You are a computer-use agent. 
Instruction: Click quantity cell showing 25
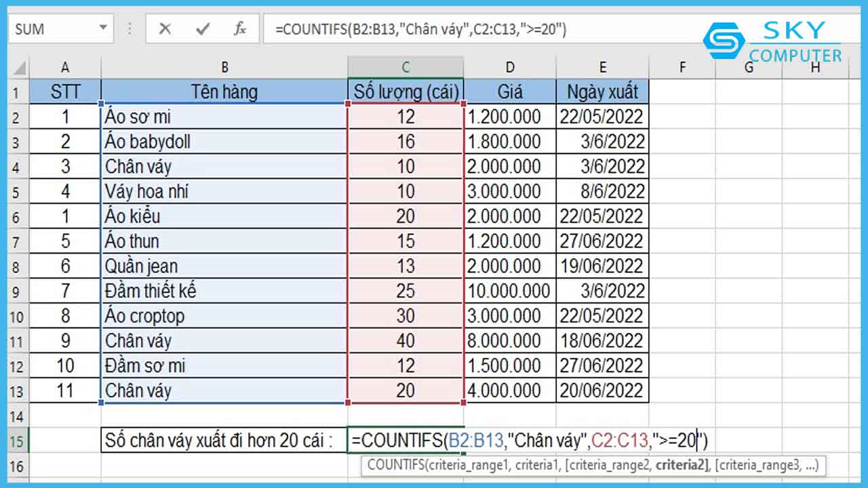tap(406, 291)
